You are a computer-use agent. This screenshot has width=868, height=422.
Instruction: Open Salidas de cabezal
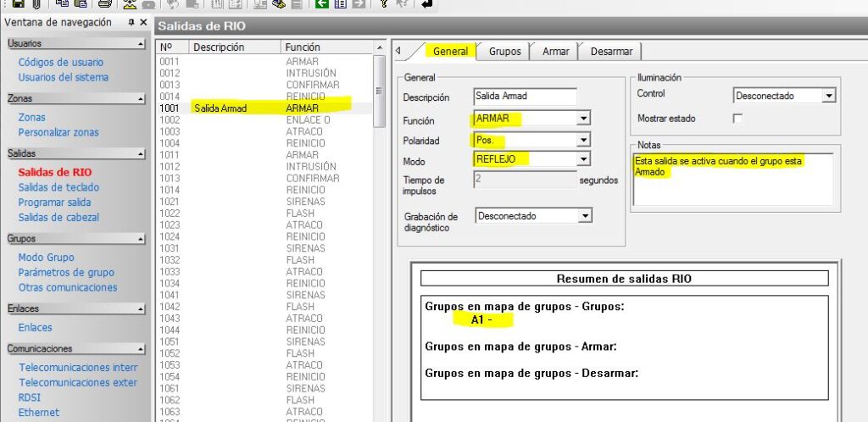pos(58,218)
